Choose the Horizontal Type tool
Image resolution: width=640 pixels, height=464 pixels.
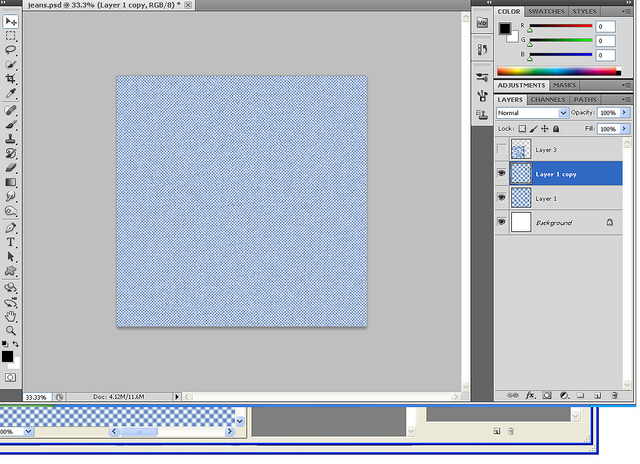click(x=11, y=242)
